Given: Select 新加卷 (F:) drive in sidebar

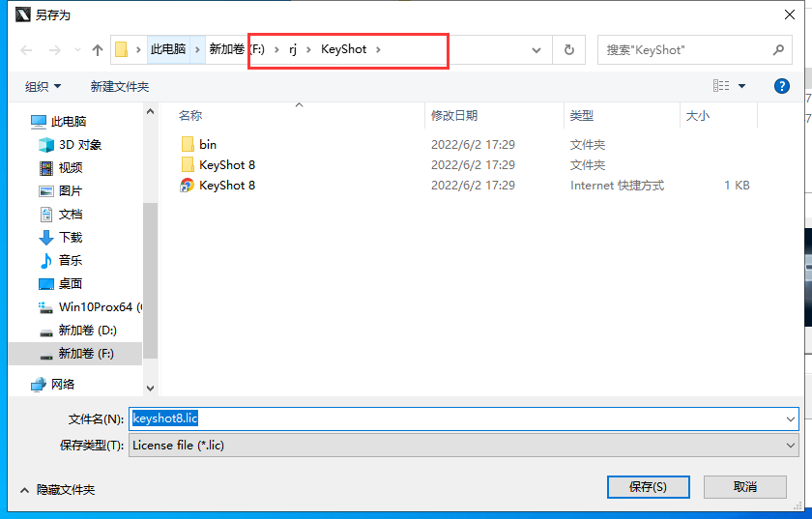Looking at the screenshot, I should (75, 354).
